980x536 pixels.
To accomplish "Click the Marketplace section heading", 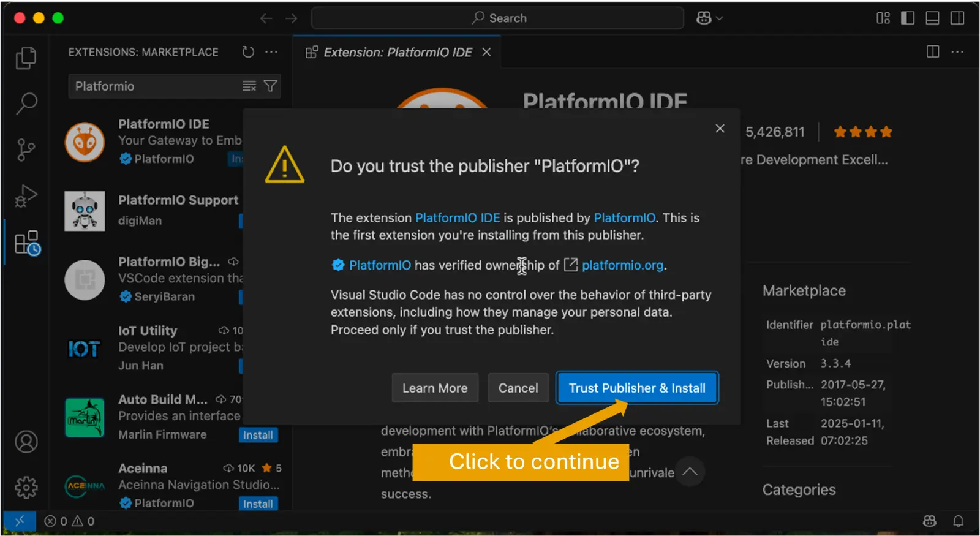I will point(804,291).
